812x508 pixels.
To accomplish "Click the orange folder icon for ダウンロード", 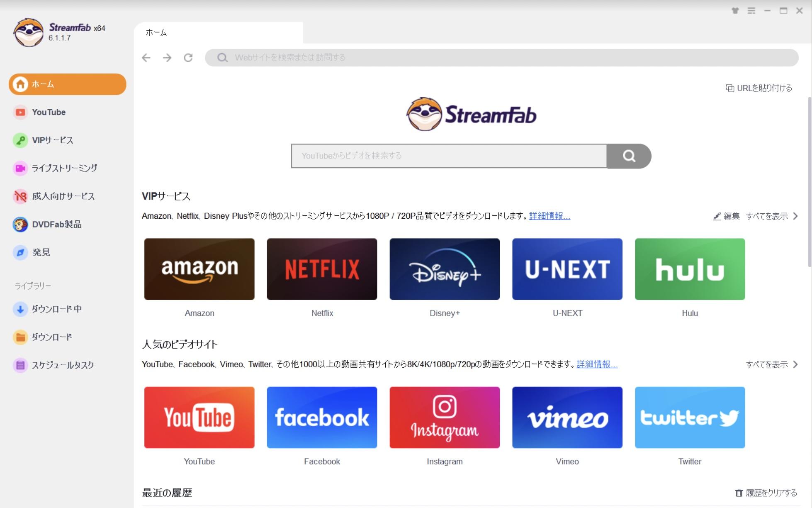I will [20, 337].
